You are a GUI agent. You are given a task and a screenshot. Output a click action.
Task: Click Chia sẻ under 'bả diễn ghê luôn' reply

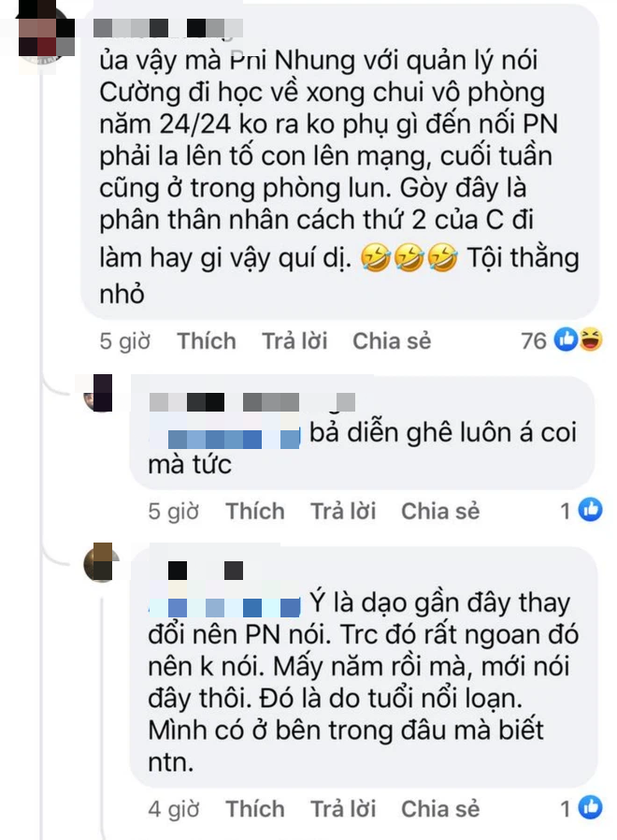pyautogui.click(x=440, y=511)
